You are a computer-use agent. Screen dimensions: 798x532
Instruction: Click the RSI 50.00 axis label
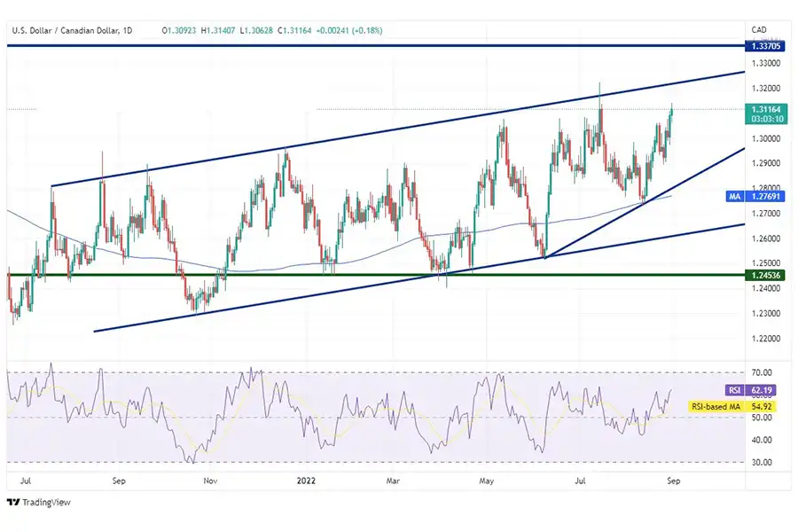pyautogui.click(x=762, y=418)
